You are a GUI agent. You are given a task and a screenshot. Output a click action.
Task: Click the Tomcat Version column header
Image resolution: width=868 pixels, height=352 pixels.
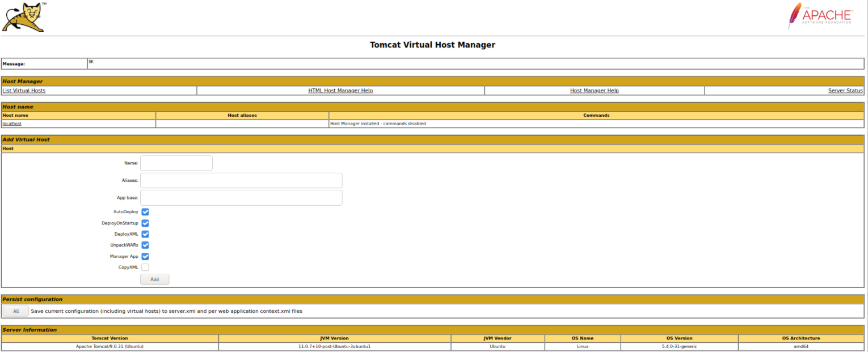click(x=110, y=338)
